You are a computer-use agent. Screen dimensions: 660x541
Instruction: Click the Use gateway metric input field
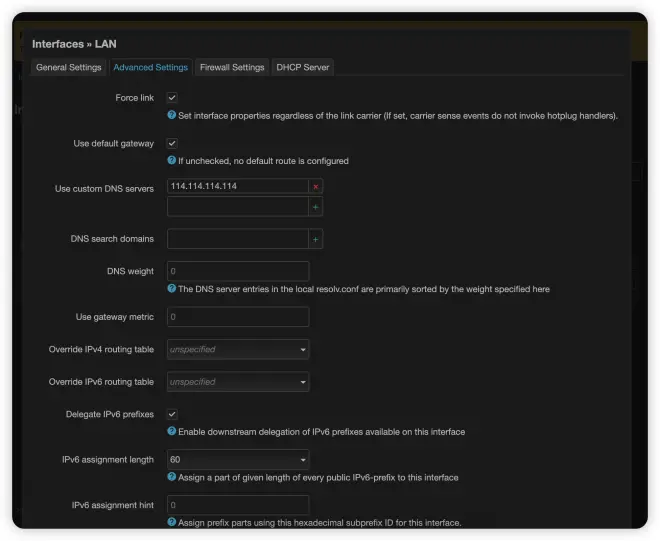[238, 317]
